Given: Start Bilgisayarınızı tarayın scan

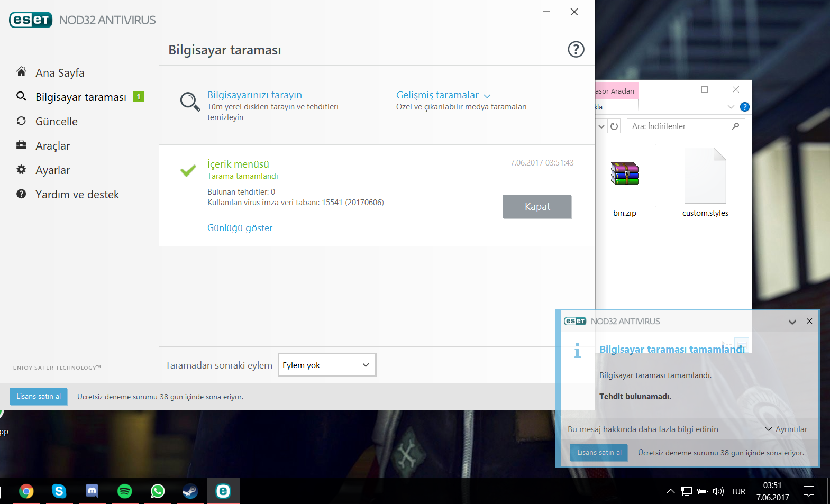Looking at the screenshot, I should click(x=254, y=95).
